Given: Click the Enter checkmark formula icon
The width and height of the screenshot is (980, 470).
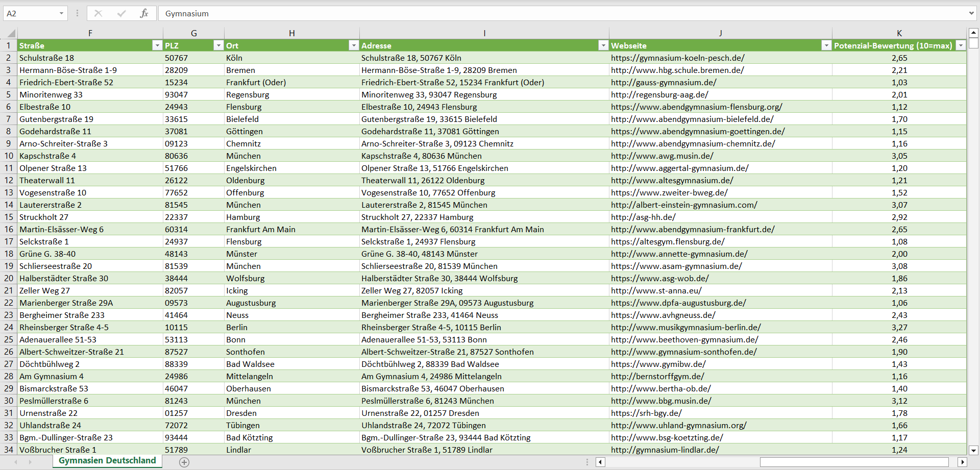Looking at the screenshot, I should coord(121,13).
